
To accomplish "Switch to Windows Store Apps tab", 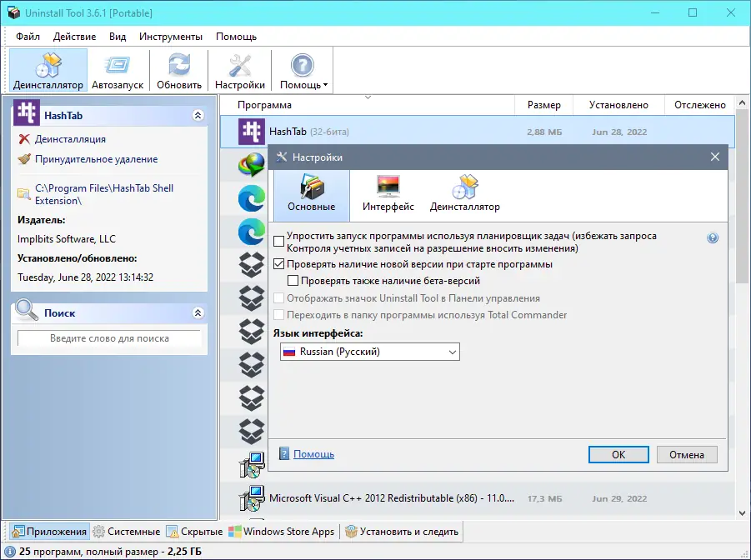I will tap(282, 532).
